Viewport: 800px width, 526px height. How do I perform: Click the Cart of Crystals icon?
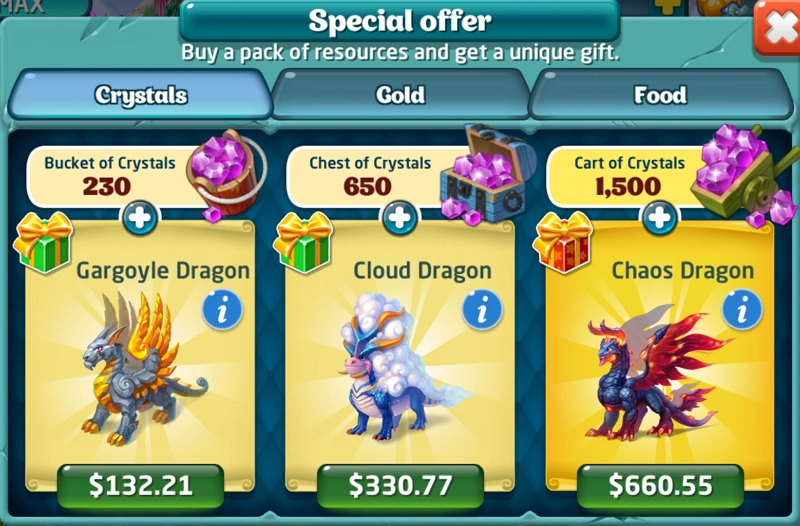(745, 174)
